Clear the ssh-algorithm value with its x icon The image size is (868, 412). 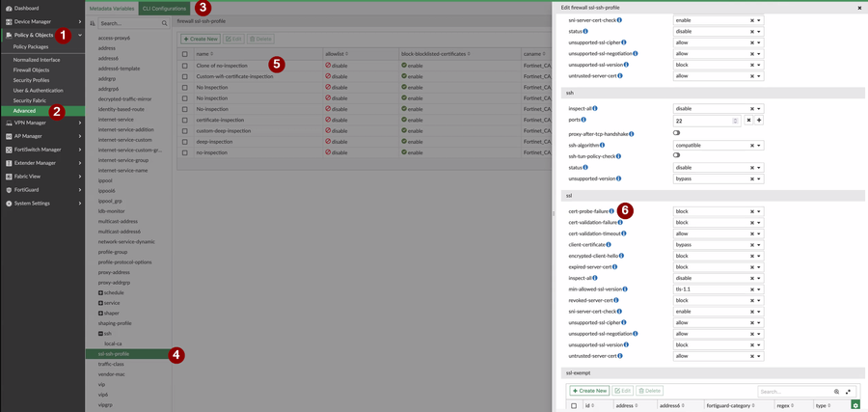pyautogui.click(x=752, y=145)
